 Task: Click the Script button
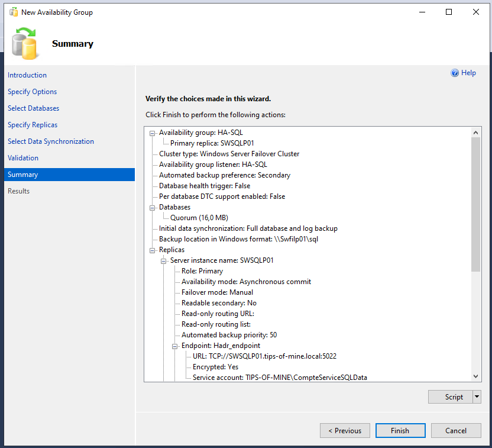coord(451,397)
